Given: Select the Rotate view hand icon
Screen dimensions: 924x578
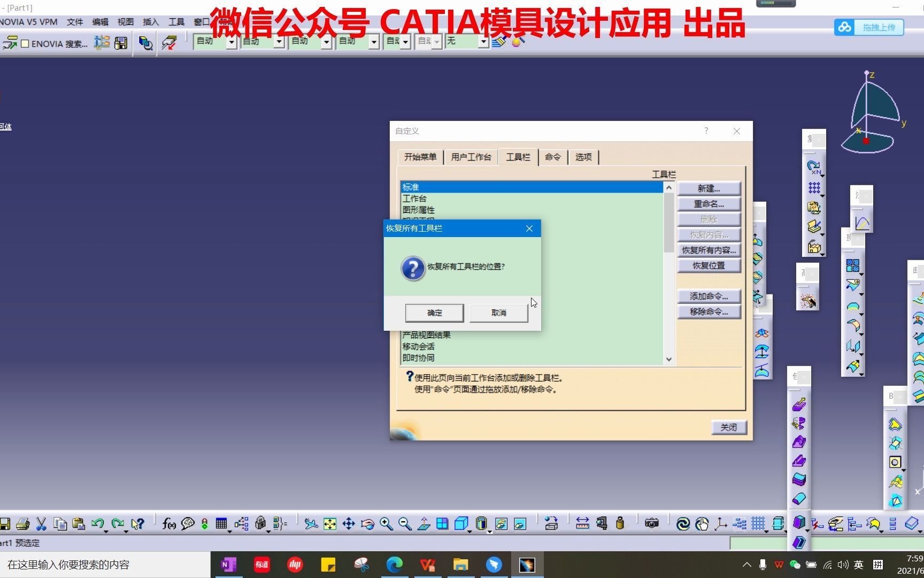Looking at the screenshot, I should (x=367, y=524).
